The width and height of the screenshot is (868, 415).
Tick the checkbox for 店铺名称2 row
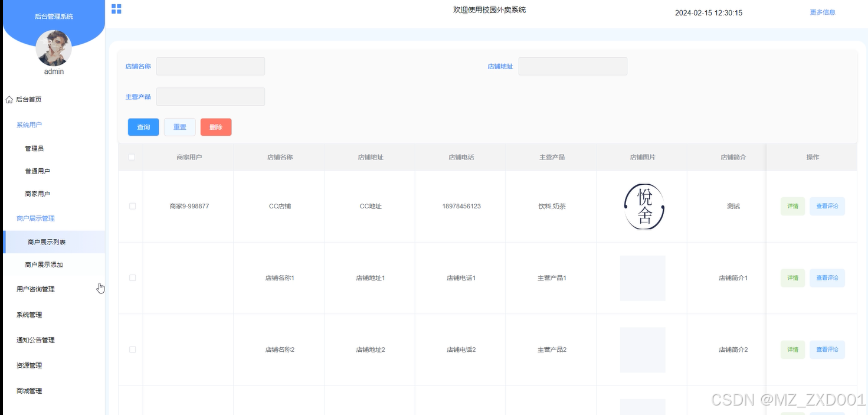[132, 349]
